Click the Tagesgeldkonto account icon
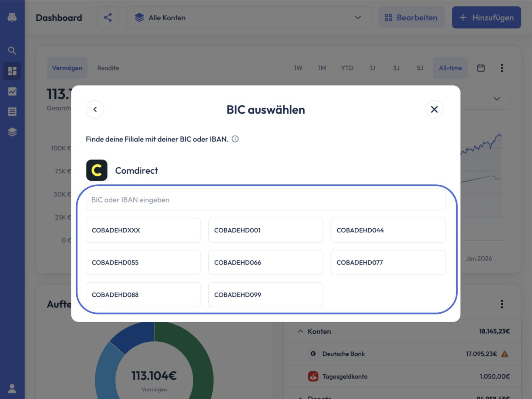The height and width of the screenshot is (399, 532). pyautogui.click(x=313, y=376)
